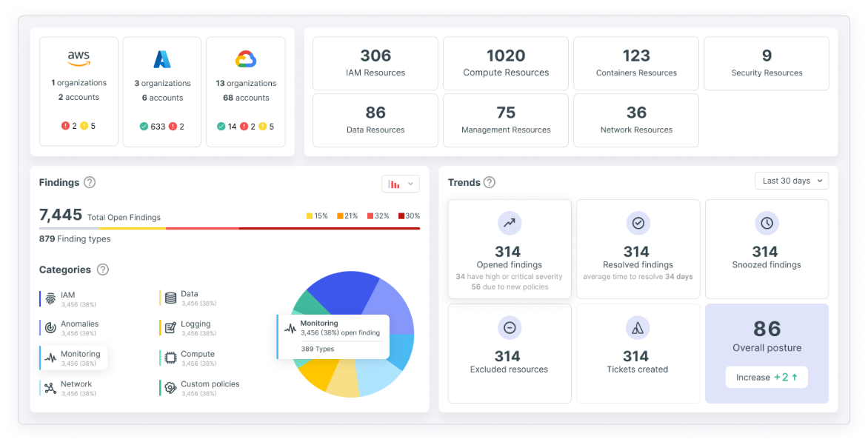Open the help icon next to Trends

[x=490, y=182]
